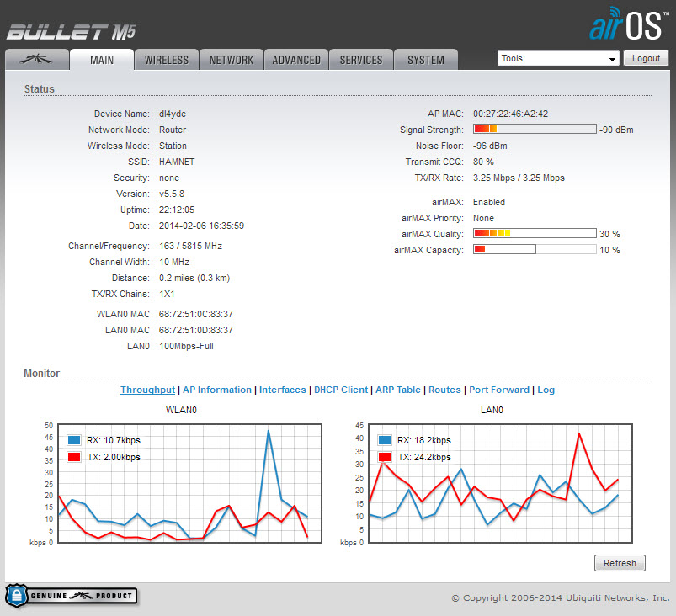
Task: Click channel/frequency value 163 / 5815 MHz
Action: click(190, 246)
